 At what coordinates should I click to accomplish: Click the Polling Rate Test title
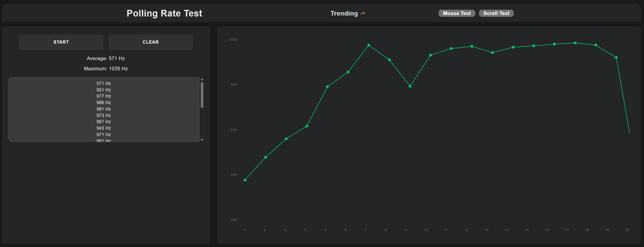[x=164, y=13]
